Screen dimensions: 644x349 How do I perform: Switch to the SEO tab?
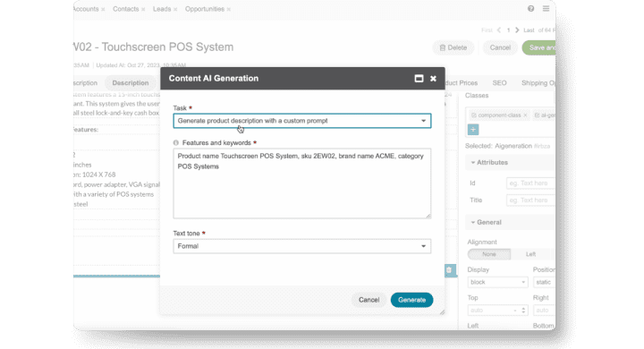point(499,83)
